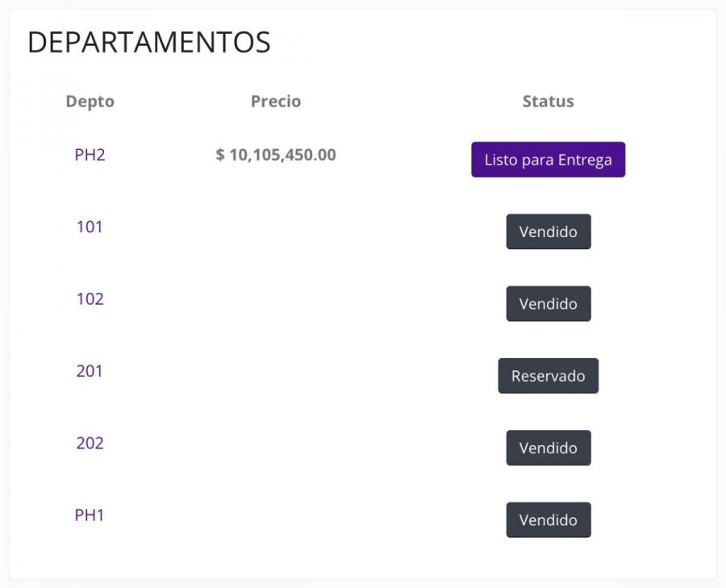Viewport: 726px width, 588px height.
Task: Click the Vendido button for 202
Action: tap(549, 448)
